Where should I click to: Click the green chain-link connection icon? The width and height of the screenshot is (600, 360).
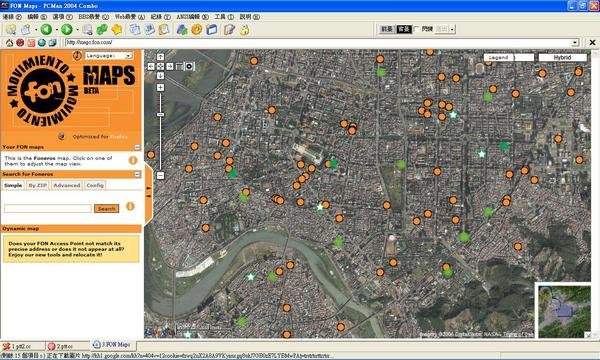click(x=102, y=29)
